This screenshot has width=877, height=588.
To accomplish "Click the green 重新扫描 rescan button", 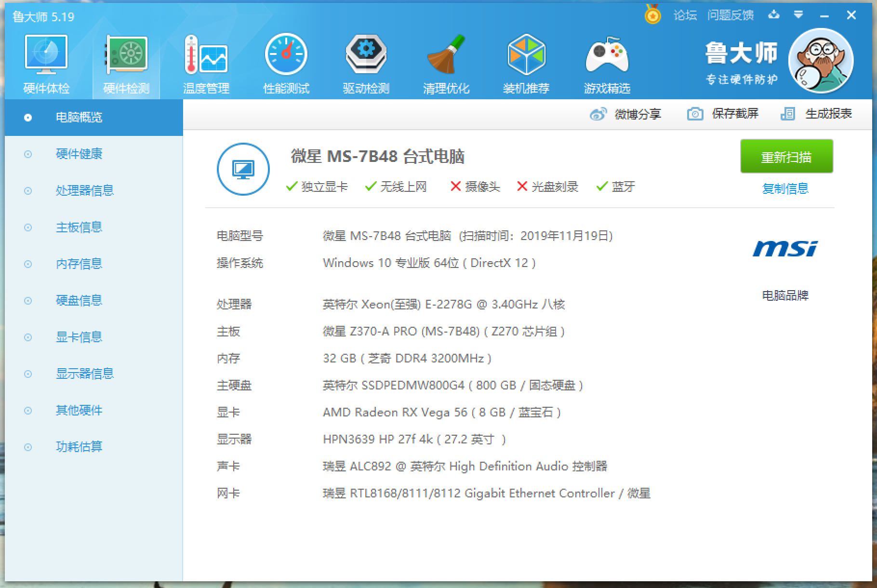I will coord(786,157).
